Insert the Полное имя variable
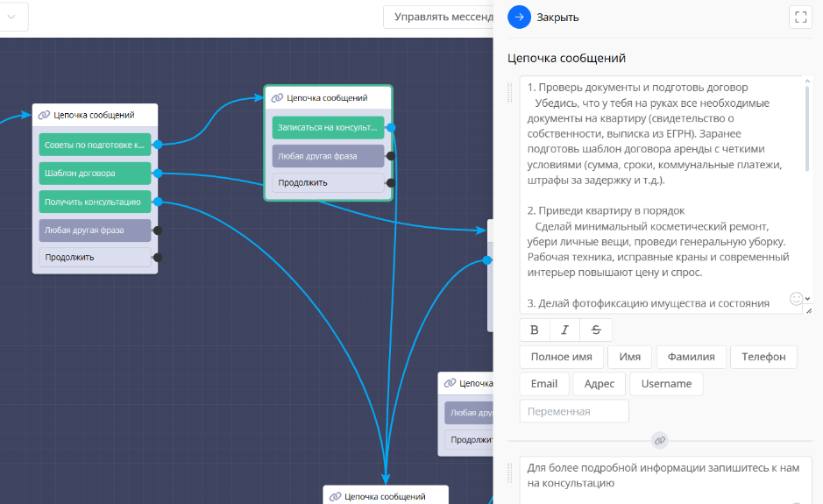 (561, 357)
